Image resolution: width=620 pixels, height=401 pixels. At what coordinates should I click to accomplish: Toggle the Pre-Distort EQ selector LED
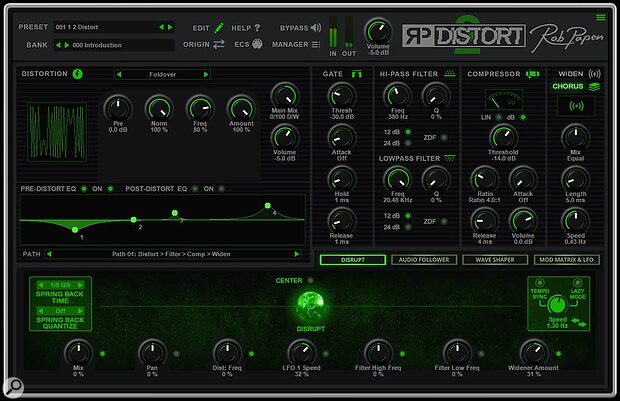(x=84, y=189)
